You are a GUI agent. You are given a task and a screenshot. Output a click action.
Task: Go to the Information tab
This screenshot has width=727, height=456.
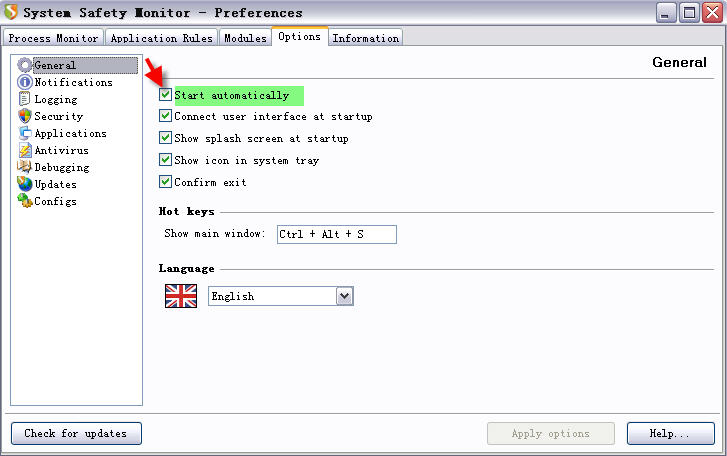point(365,38)
